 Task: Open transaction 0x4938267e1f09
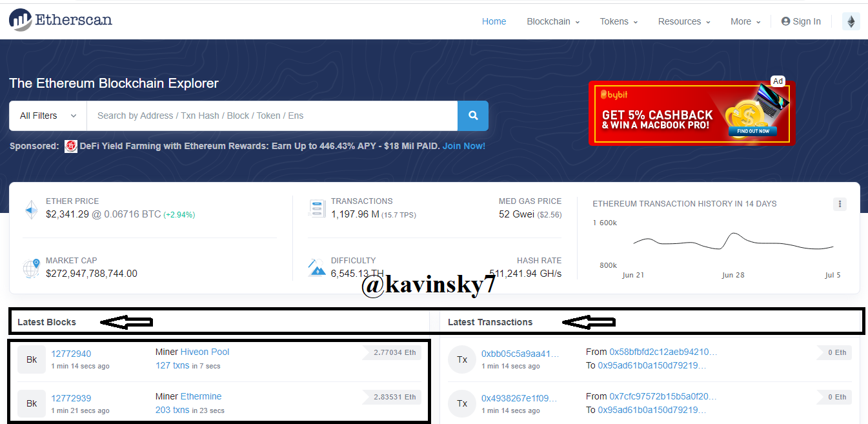tap(520, 398)
